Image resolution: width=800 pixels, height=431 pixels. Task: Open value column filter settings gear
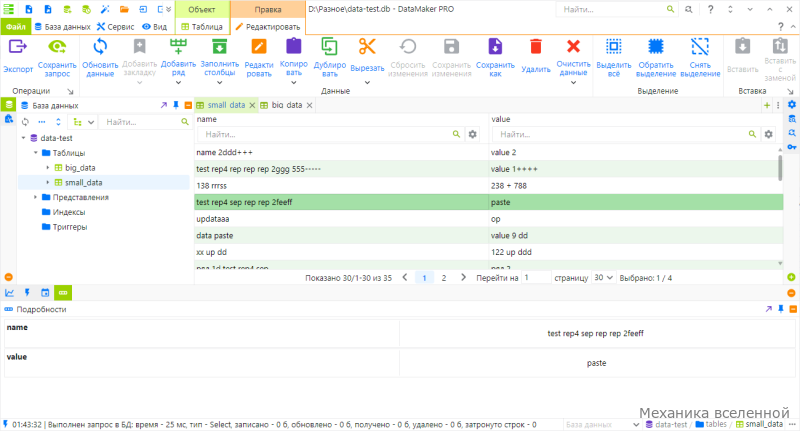click(768, 134)
